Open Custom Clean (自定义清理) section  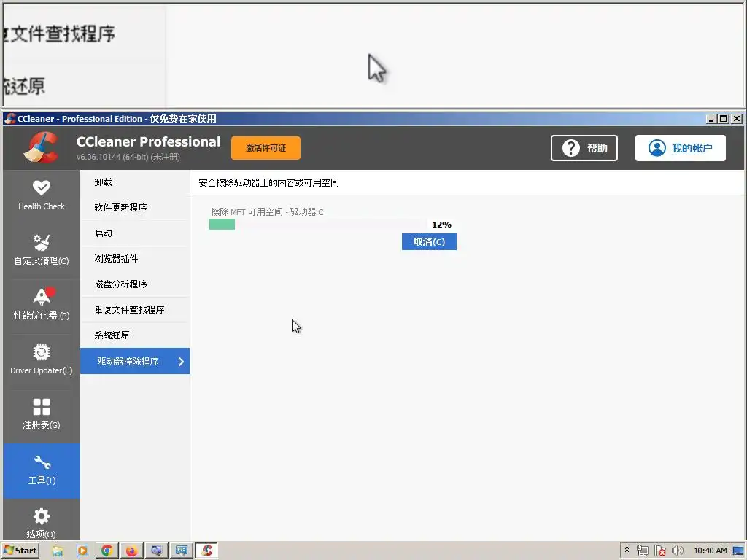[42, 250]
